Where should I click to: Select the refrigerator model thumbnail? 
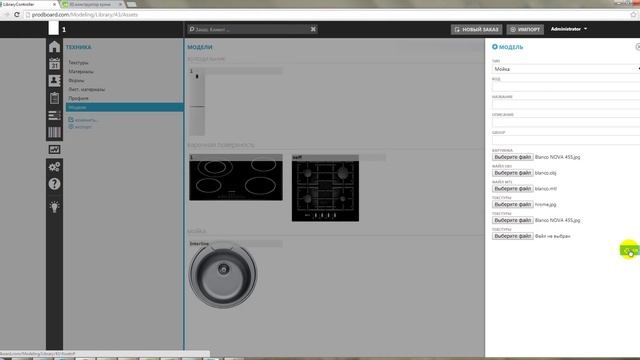coord(197,102)
